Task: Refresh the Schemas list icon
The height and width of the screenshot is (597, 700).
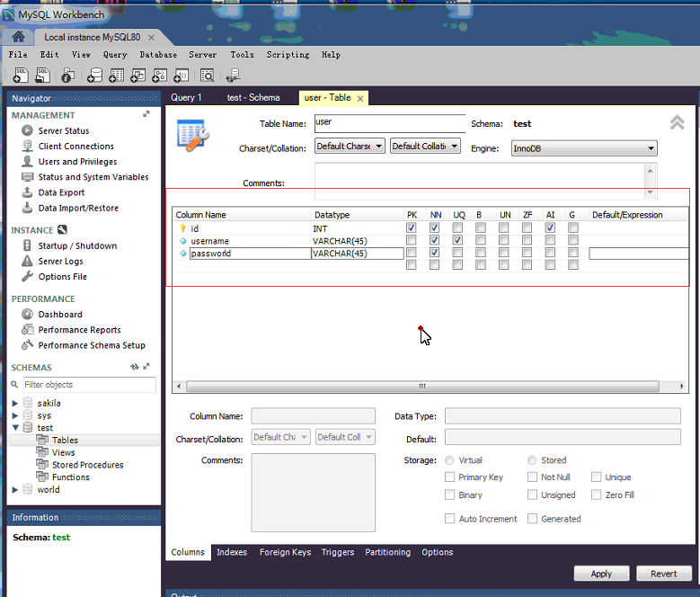Action: [x=135, y=367]
